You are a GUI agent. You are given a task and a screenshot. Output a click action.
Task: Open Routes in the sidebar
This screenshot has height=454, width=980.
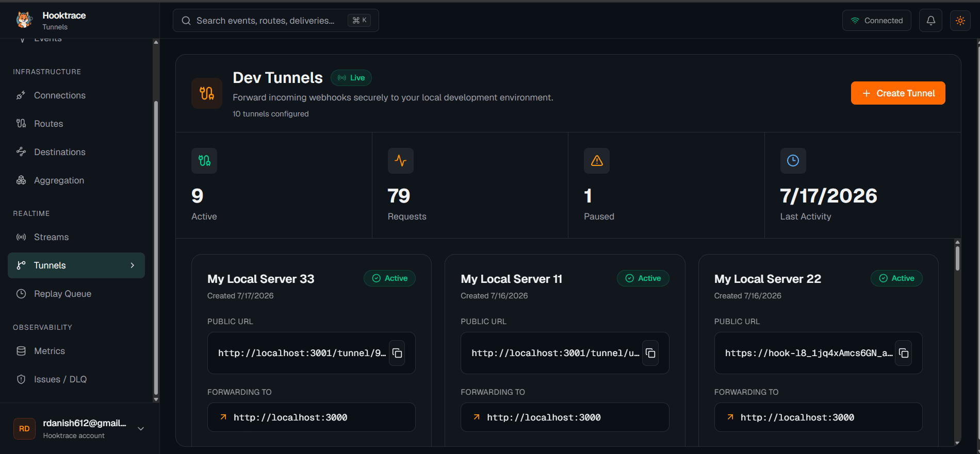[x=76, y=124]
